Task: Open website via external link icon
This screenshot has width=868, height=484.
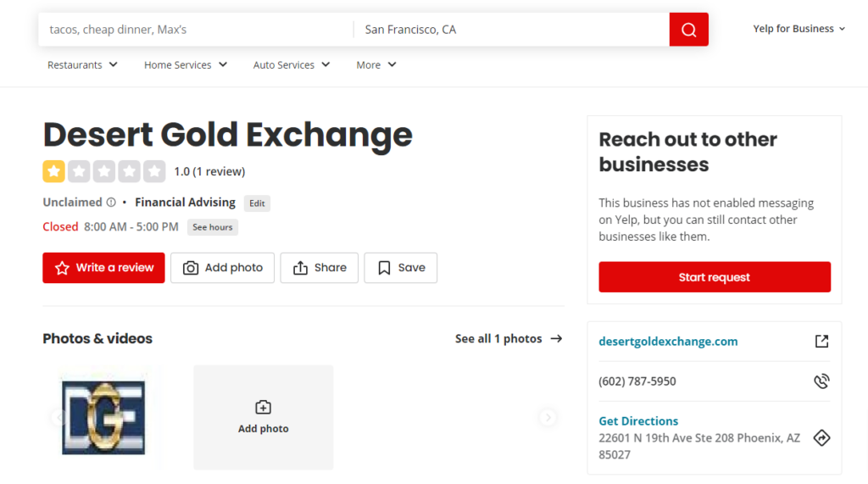Action: (x=821, y=341)
